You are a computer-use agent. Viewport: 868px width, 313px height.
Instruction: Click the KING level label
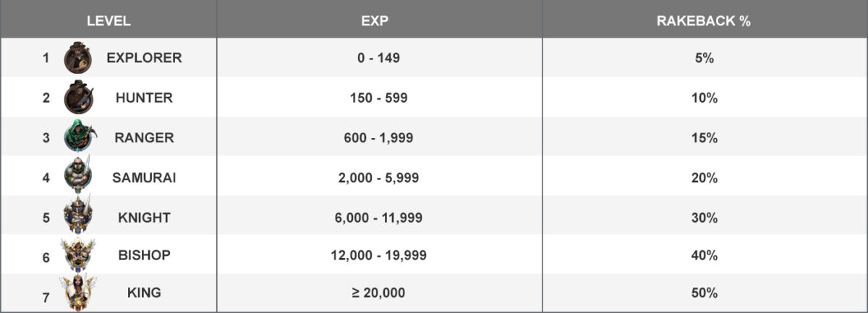(x=144, y=293)
